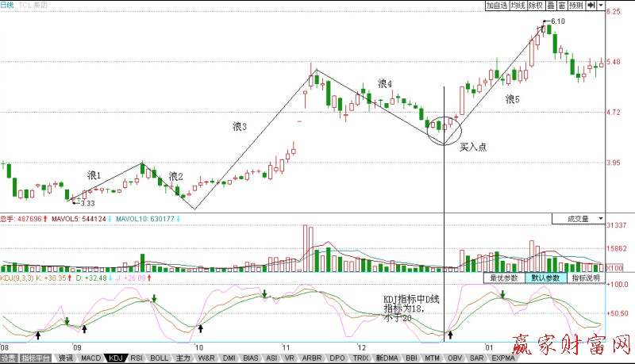Click 加自选 to add stock to watchlist

(497, 6)
